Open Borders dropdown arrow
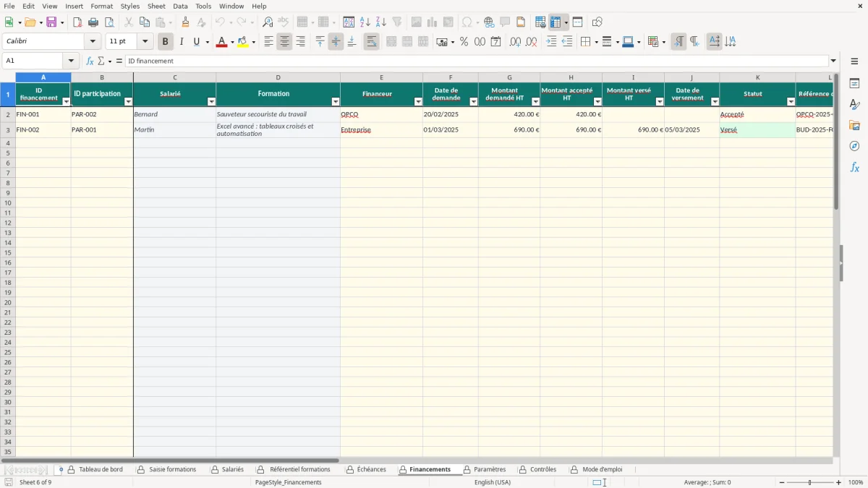This screenshot has height=488, width=868. 596,42
